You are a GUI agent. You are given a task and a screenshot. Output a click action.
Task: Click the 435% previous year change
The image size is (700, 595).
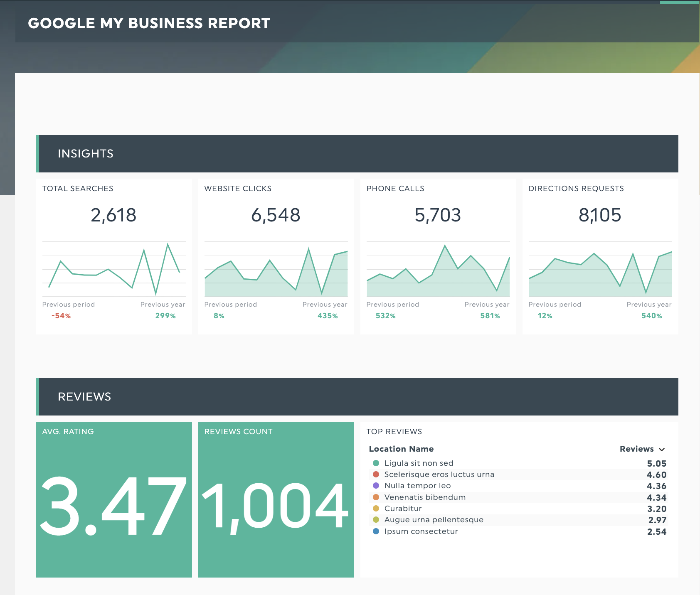pos(328,316)
